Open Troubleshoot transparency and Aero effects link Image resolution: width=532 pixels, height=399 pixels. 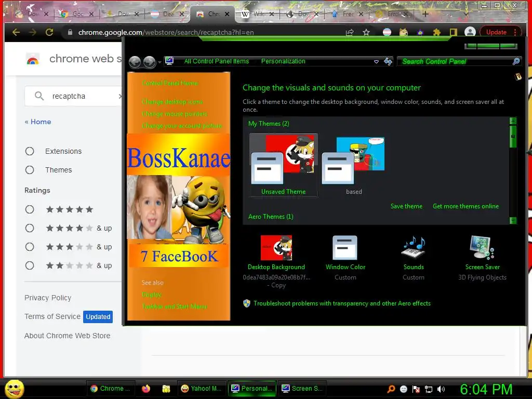click(342, 303)
